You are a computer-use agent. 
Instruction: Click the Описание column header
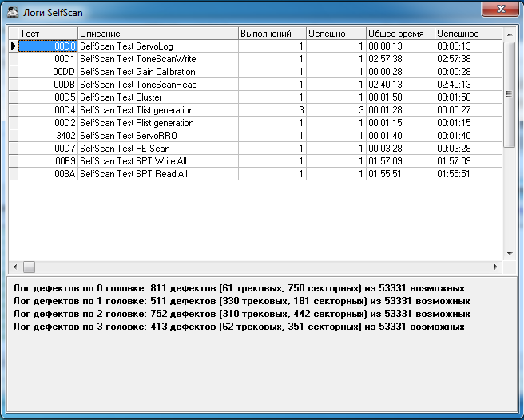point(158,34)
